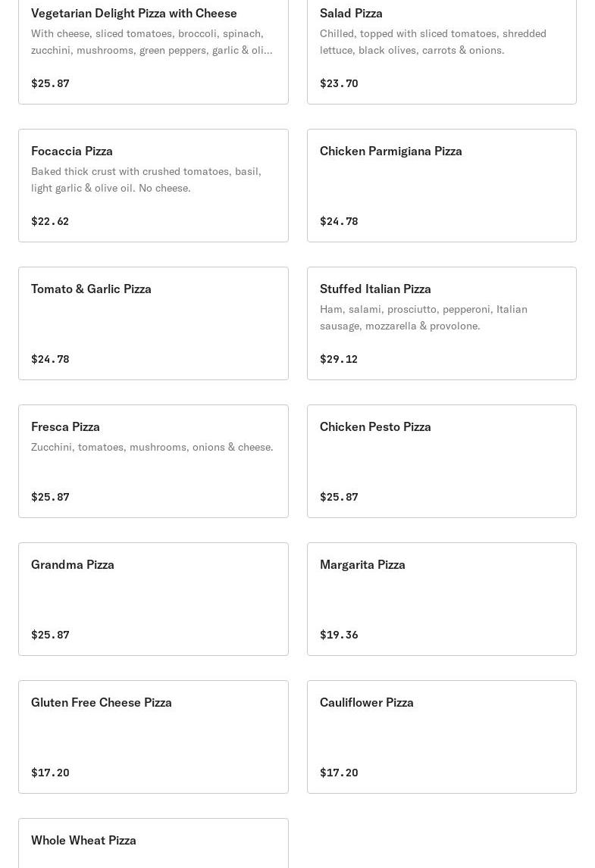Choose the Gluten Free Cheese Pizza card

coord(153,737)
